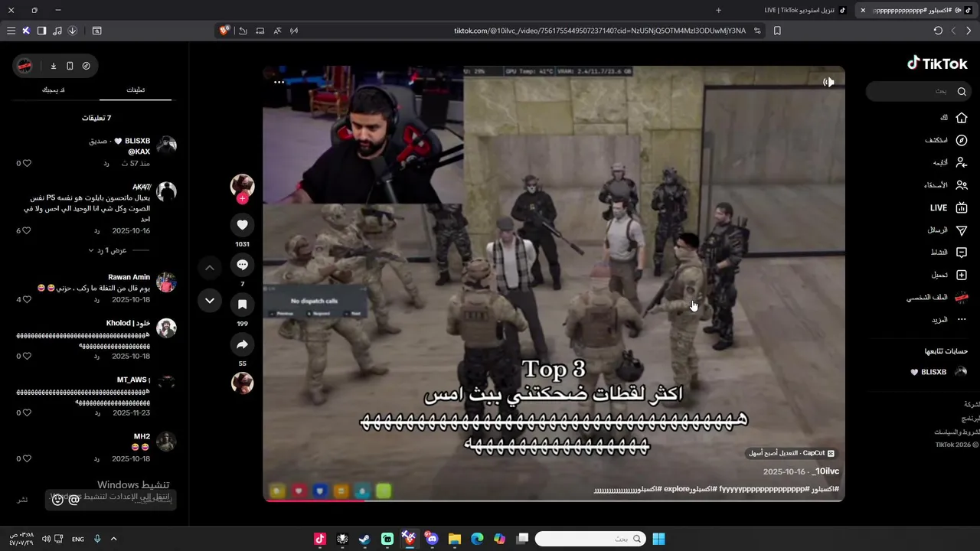Viewport: 980px width, 551px height.
Task: Click compass icon in floating pill
Action: 86,66
